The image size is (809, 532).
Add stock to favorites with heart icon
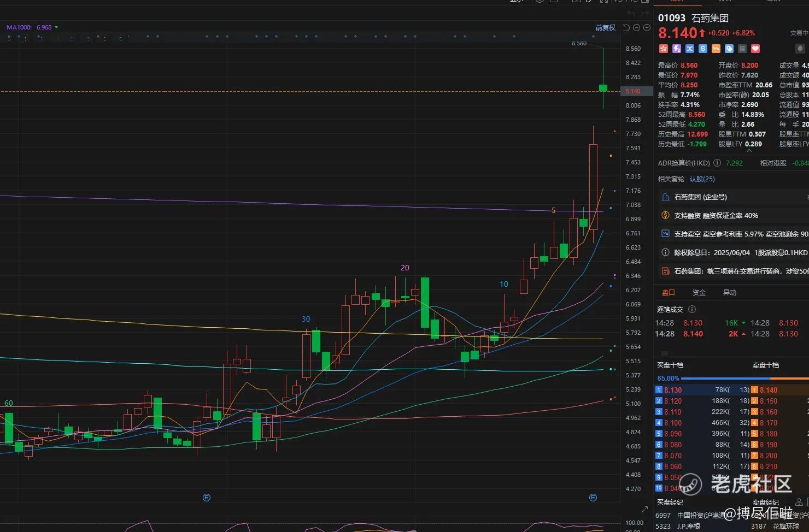coord(755,49)
